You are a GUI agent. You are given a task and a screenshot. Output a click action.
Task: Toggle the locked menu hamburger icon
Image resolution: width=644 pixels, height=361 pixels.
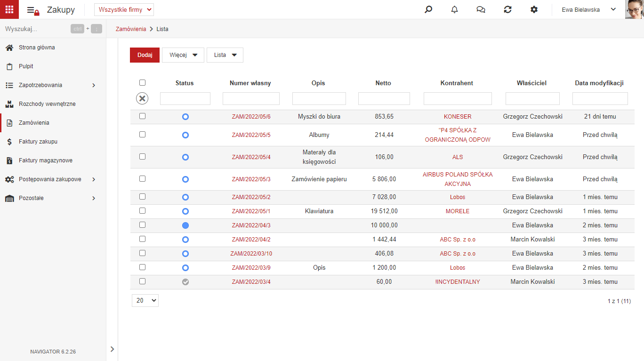(33, 10)
